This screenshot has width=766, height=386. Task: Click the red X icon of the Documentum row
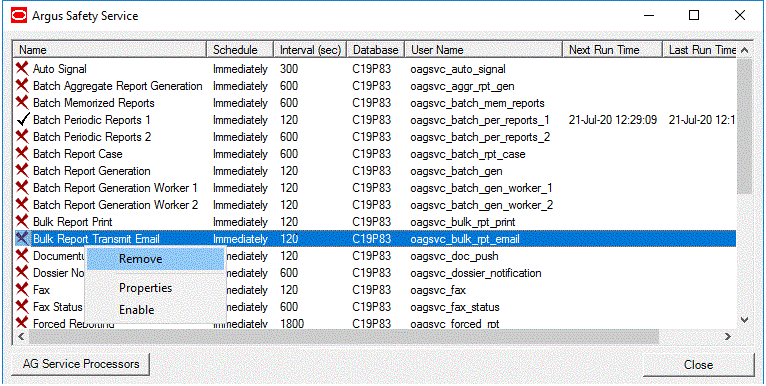click(22, 256)
